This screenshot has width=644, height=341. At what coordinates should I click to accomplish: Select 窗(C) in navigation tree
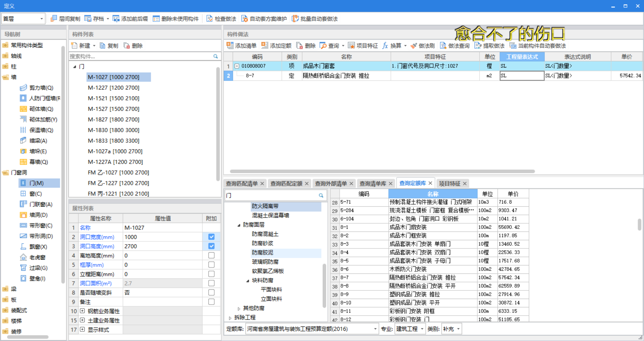pos(36,194)
